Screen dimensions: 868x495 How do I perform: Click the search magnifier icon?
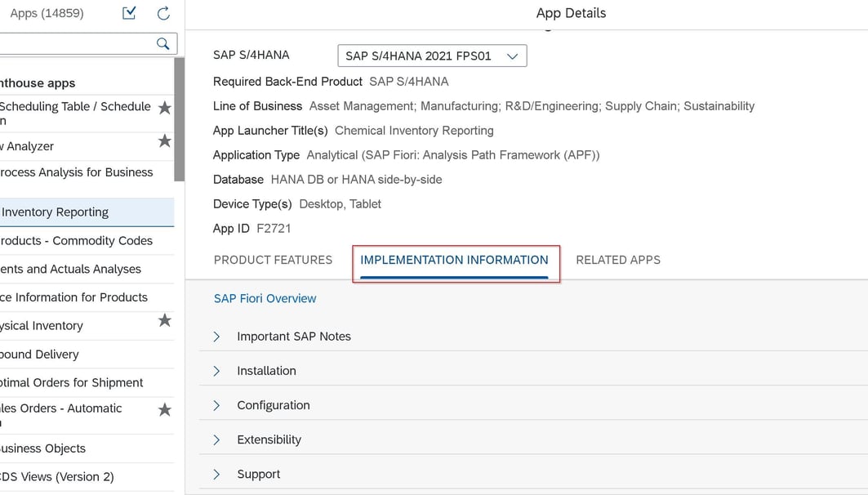[x=162, y=44]
